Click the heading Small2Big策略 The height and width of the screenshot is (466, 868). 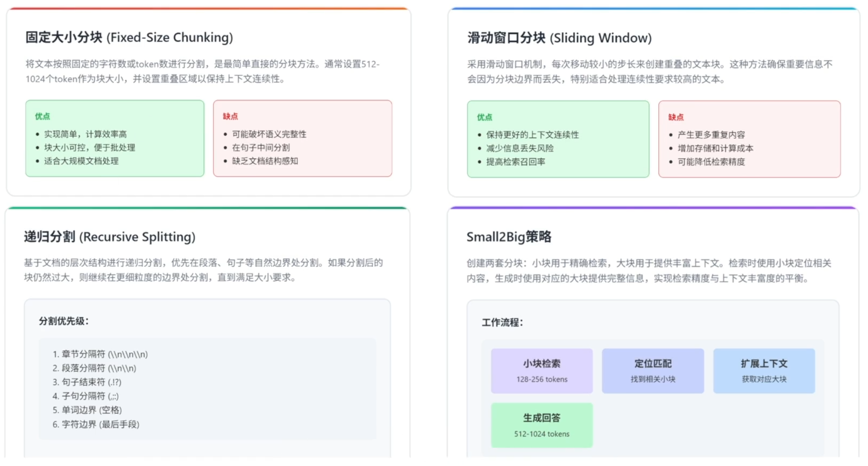[509, 237]
